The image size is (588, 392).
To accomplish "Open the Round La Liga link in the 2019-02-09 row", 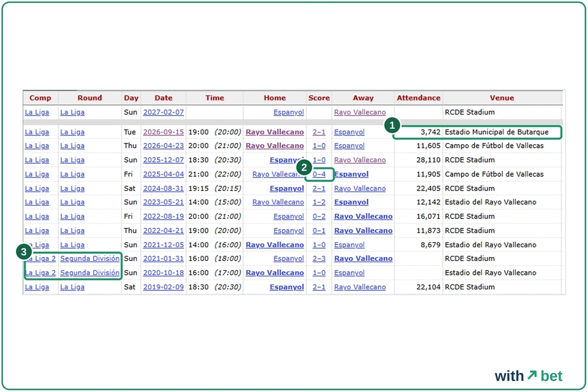I will 73,287.
